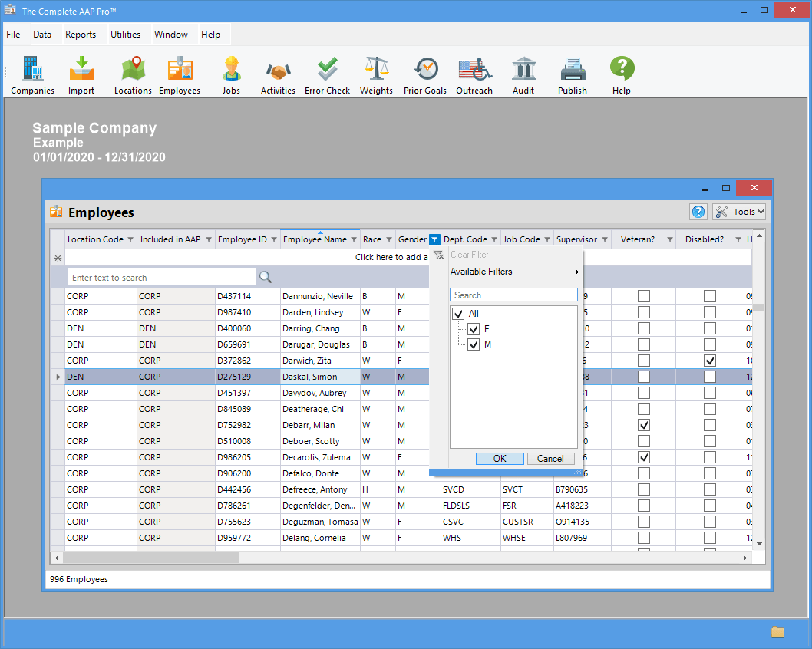Open Employee Name column filter
The height and width of the screenshot is (649, 812).
354,239
